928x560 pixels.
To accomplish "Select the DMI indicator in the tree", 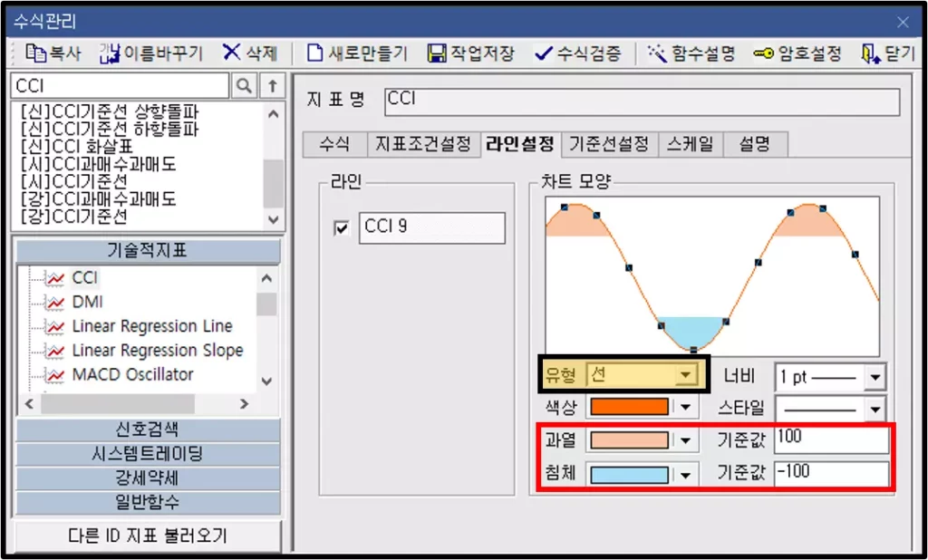I will tap(88, 302).
